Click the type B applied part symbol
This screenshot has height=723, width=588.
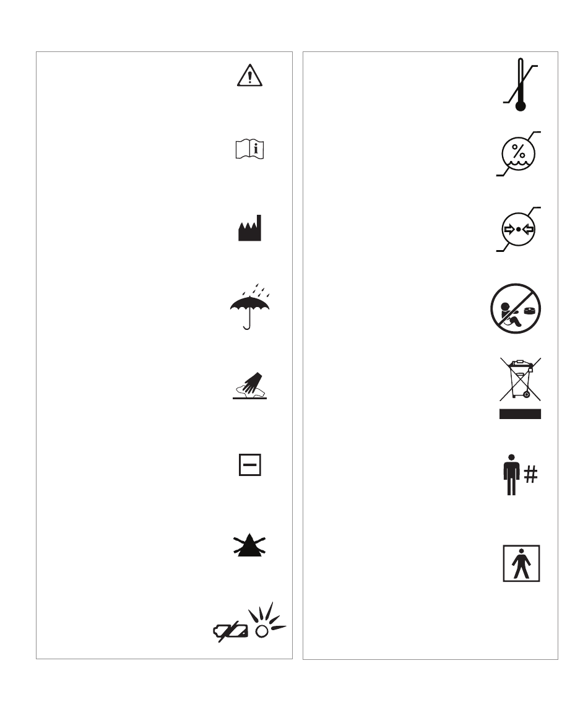pyautogui.click(x=521, y=563)
